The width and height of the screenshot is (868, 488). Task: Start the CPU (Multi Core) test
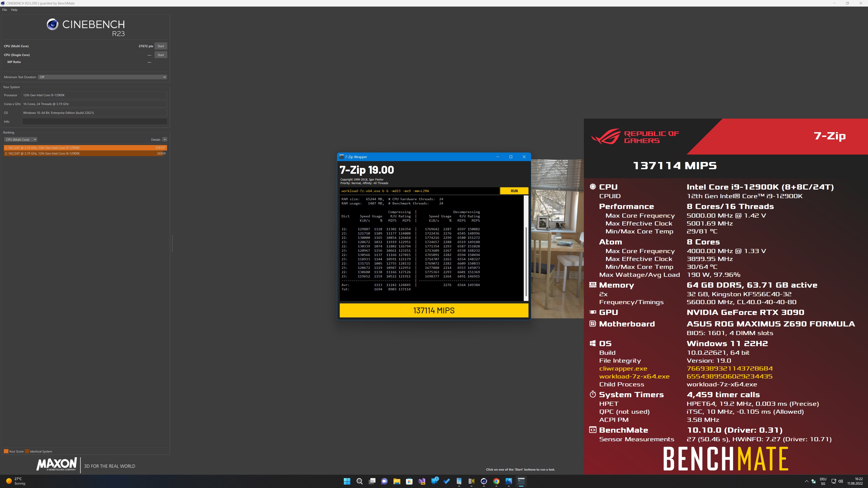pos(161,46)
